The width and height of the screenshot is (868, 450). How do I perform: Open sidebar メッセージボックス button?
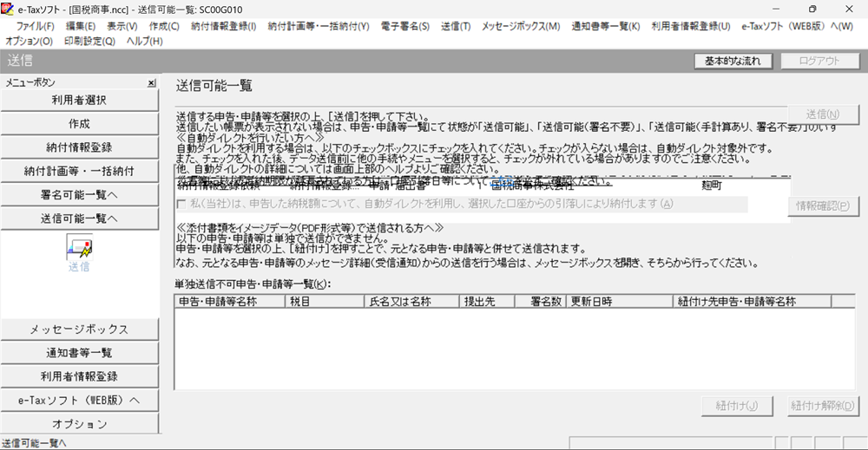click(x=79, y=329)
